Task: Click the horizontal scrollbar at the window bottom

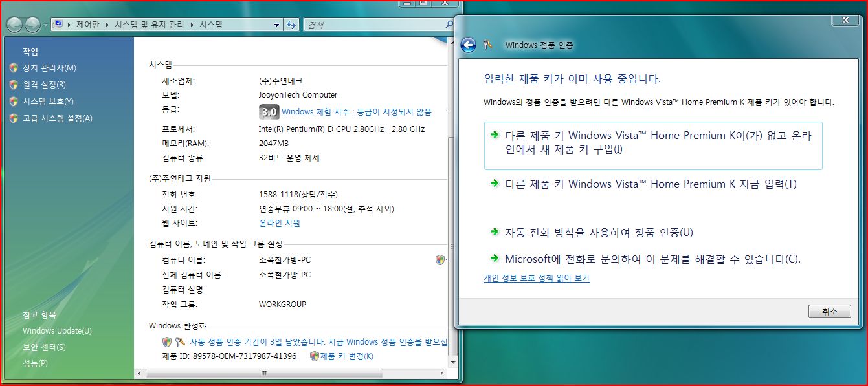Action: click(291, 373)
